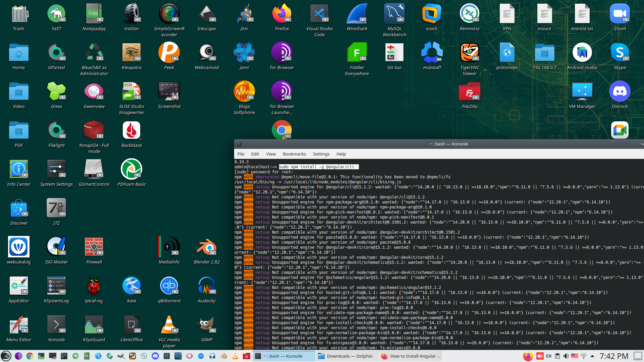The image size is (644, 362).
Task: Click the volume speaker tray icon
Action: [566, 356]
